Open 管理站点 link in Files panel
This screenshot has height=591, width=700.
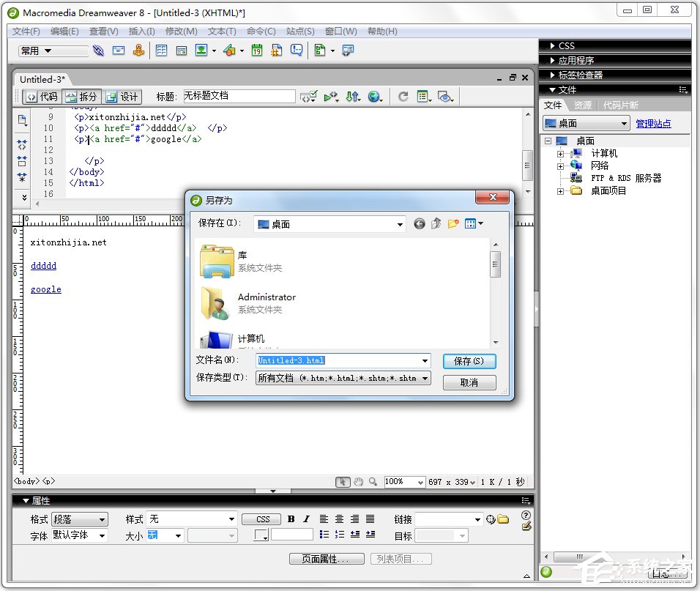[653, 123]
